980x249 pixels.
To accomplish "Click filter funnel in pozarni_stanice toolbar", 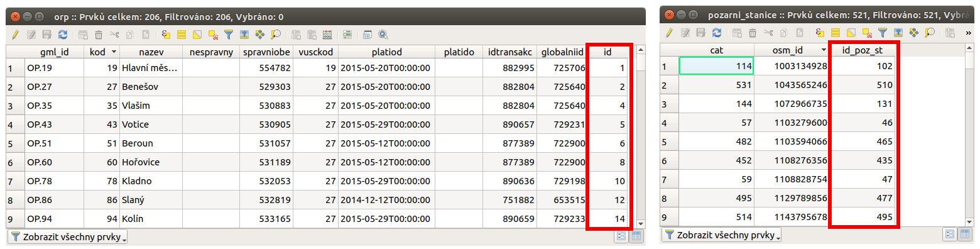I will 883,33.
